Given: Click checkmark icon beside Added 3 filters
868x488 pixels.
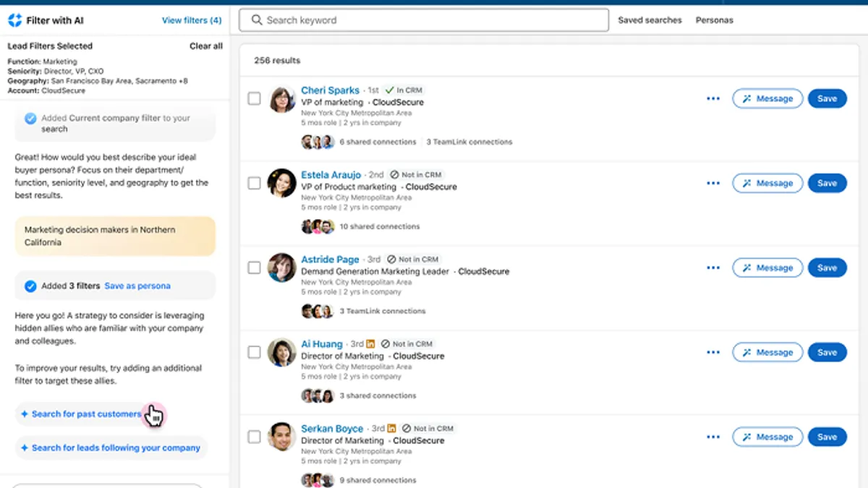Looking at the screenshot, I should click(30, 286).
